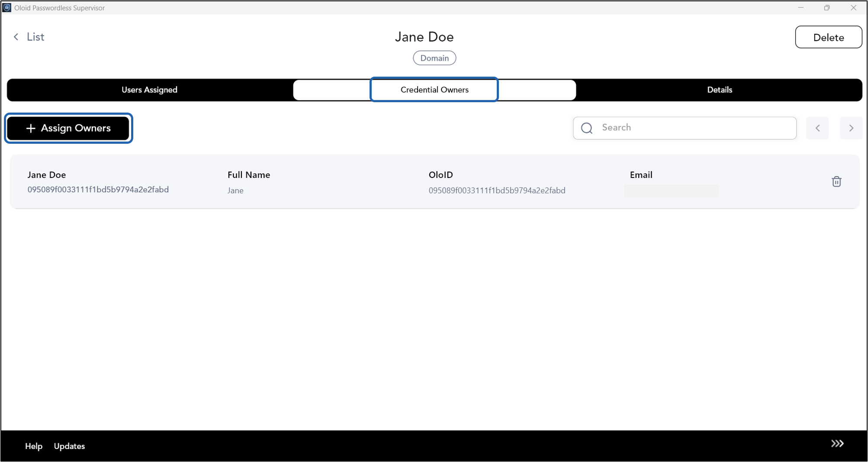Click the Assign Owners button
The image size is (868, 462).
pyautogui.click(x=68, y=128)
